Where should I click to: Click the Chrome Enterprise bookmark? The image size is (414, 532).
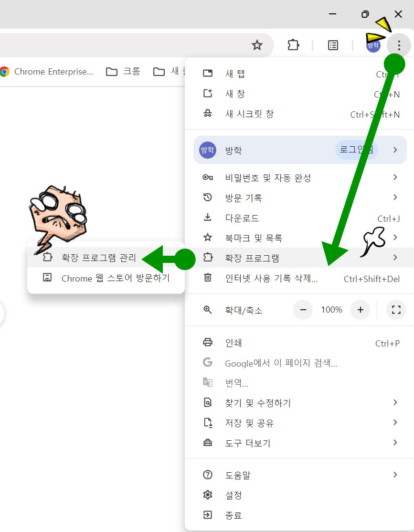point(48,71)
